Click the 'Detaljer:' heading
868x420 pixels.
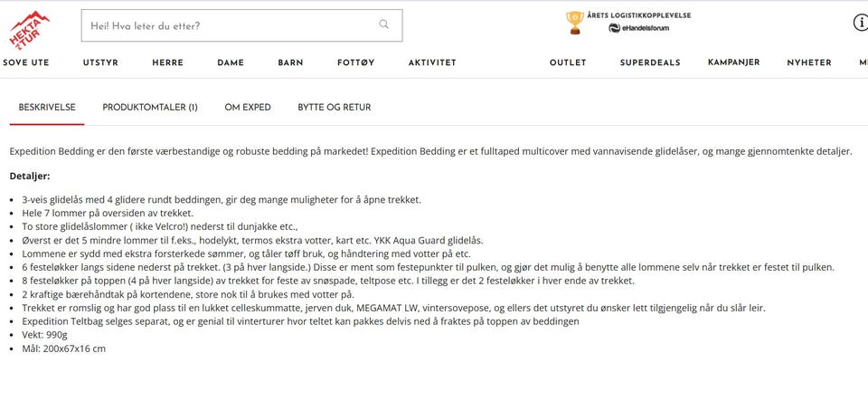point(30,177)
